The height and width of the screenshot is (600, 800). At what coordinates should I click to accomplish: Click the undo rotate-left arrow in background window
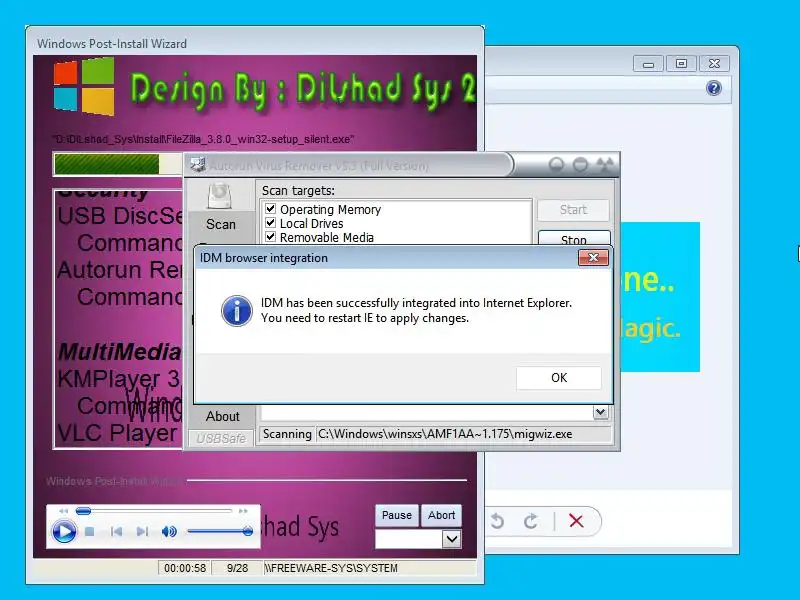coord(497,521)
